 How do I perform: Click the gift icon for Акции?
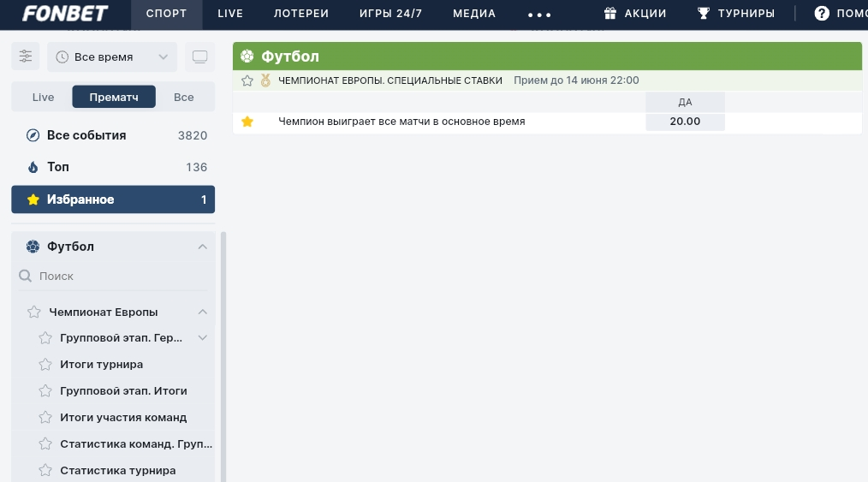point(610,14)
